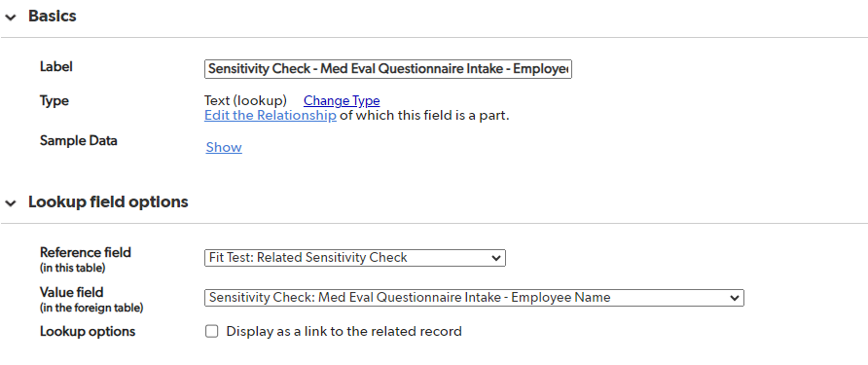Focus the Label text input
The height and width of the screenshot is (365, 868).
(x=388, y=69)
